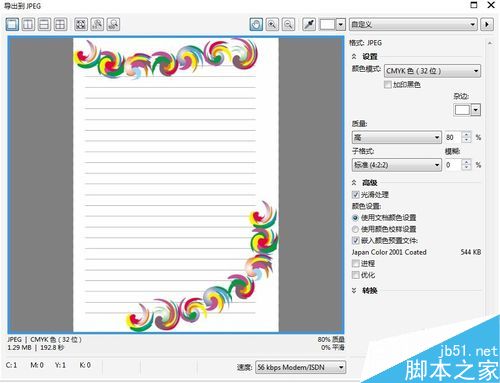
Task: Open the 质量 高 dropdown
Action: (397, 137)
